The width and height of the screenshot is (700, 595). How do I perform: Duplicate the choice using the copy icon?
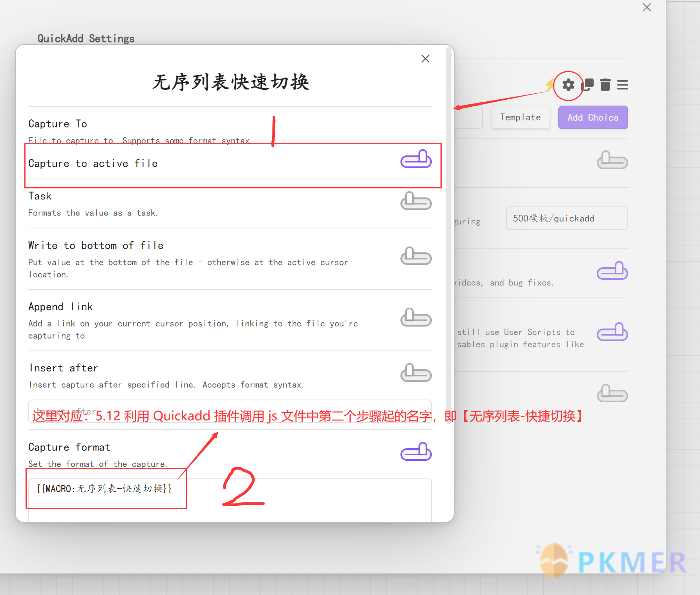tap(587, 85)
